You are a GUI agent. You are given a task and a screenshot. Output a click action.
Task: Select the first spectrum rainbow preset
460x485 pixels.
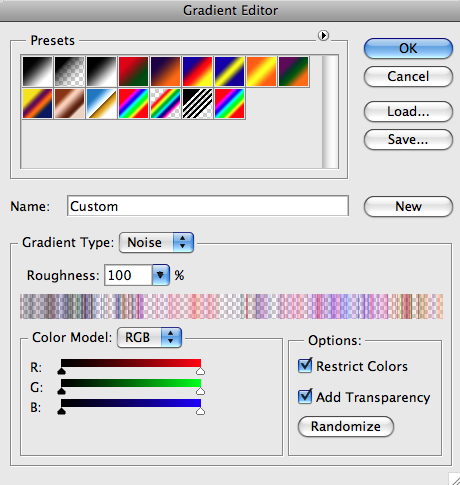point(133,104)
